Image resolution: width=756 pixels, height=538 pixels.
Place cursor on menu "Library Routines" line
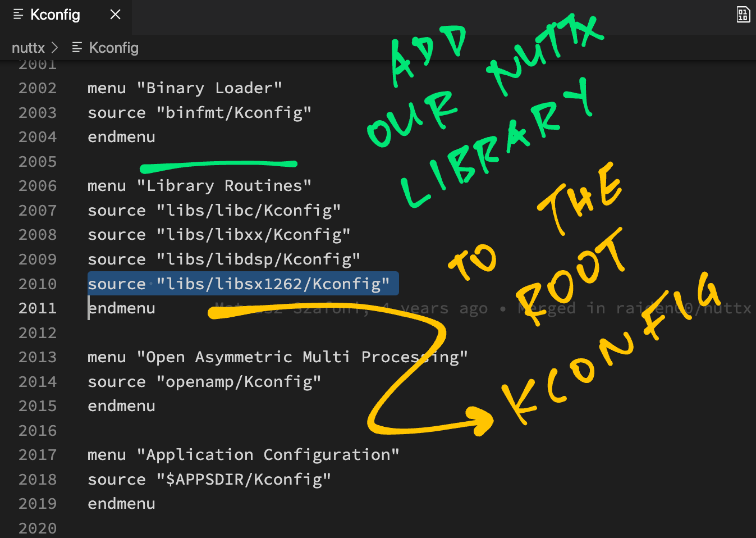point(199,186)
